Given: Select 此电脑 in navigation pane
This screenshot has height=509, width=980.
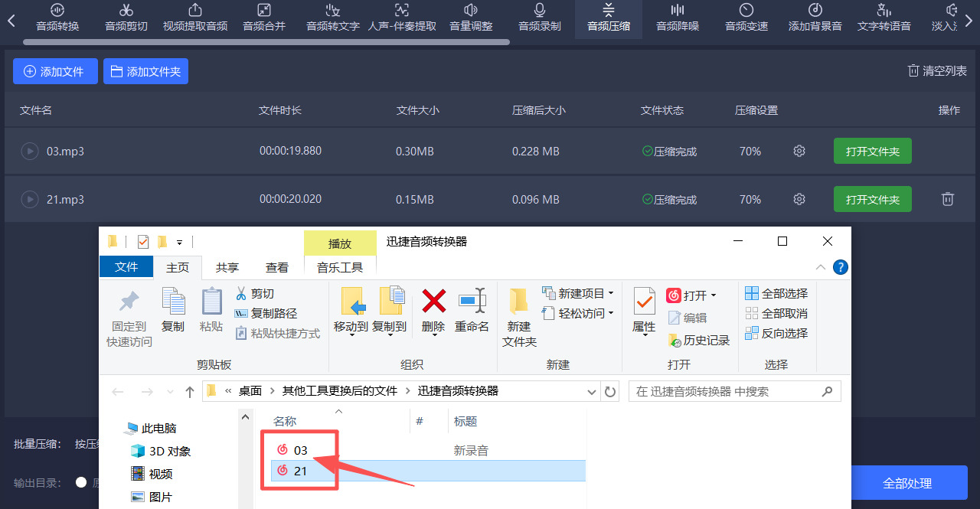Looking at the screenshot, I should (151, 428).
